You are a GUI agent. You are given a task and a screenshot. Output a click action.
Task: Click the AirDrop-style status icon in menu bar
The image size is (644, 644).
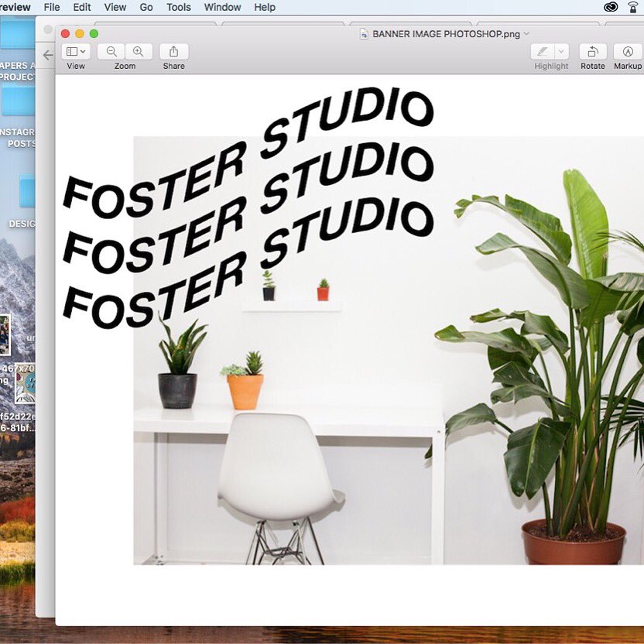(633, 7)
